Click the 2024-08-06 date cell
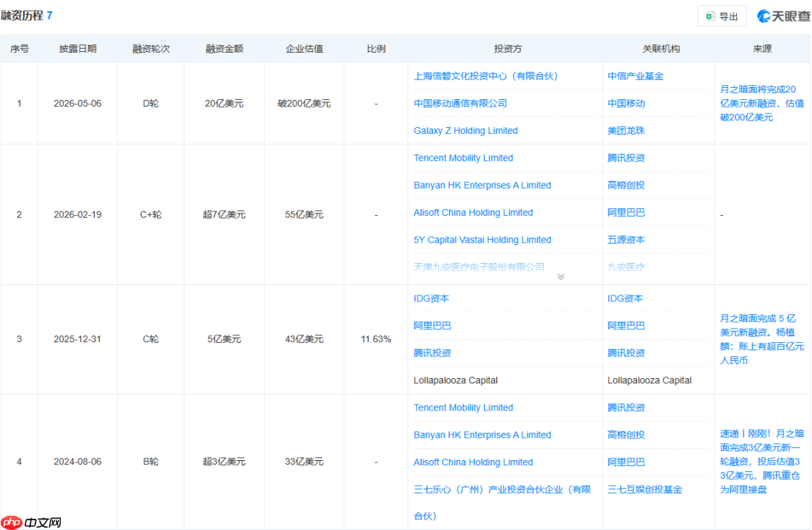The image size is (812, 530). tap(77, 462)
